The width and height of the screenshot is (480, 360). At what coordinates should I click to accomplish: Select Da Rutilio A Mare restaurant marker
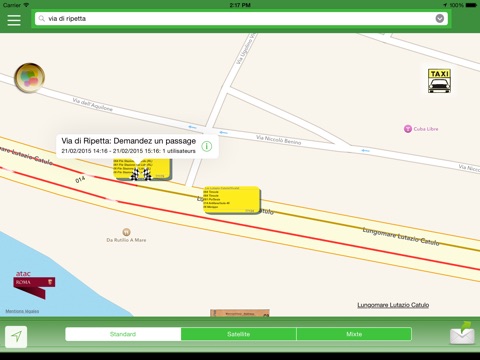[x=126, y=232]
